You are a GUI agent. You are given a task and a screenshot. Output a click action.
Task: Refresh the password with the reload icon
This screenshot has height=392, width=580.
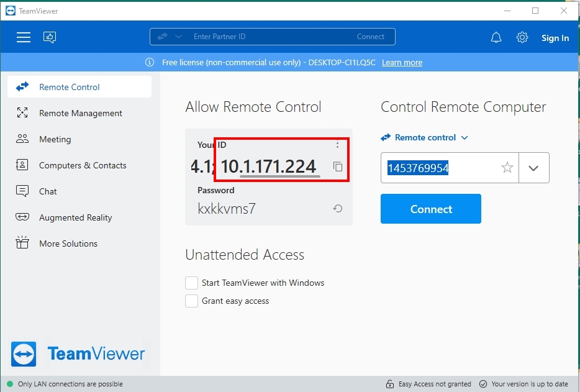click(x=337, y=209)
